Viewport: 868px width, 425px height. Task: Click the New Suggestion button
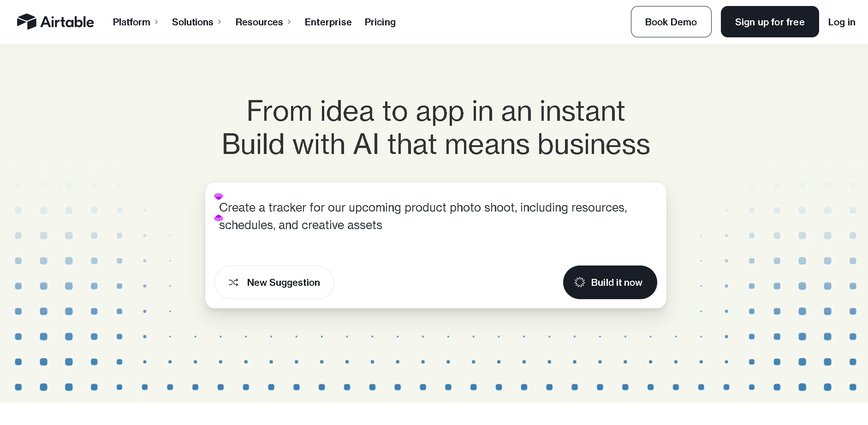pyautogui.click(x=274, y=283)
